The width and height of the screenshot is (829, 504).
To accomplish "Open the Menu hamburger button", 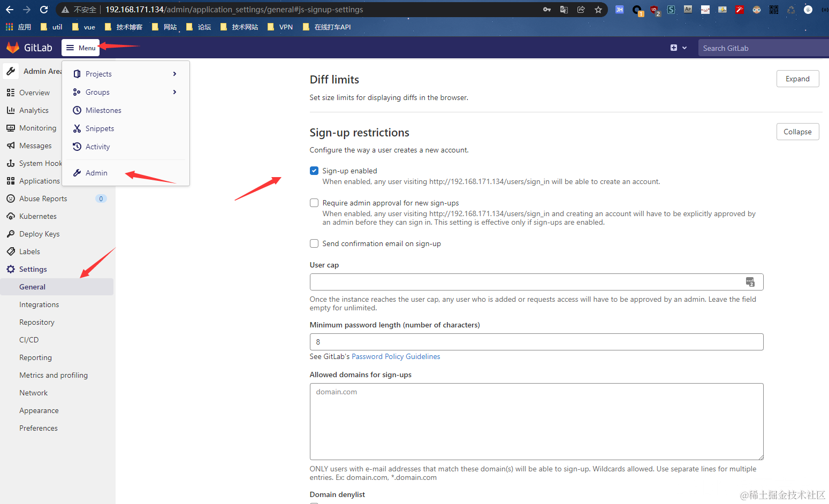I will 81,48.
